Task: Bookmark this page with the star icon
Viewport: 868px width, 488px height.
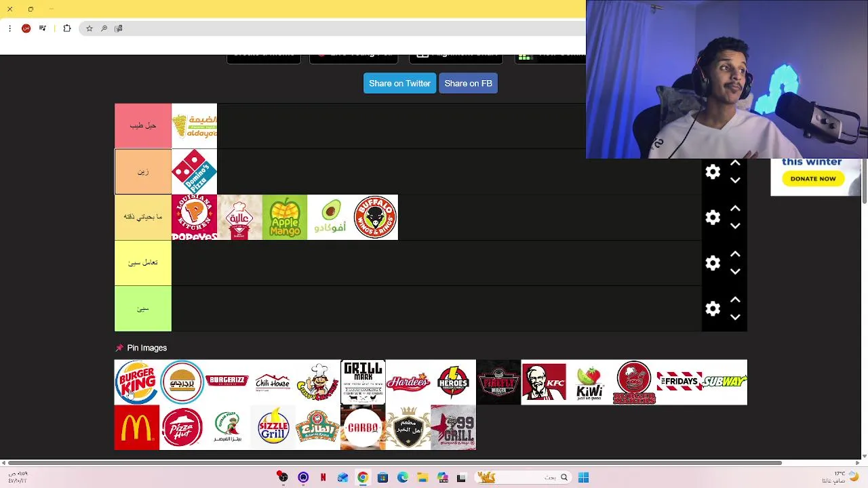Action: pos(89,28)
